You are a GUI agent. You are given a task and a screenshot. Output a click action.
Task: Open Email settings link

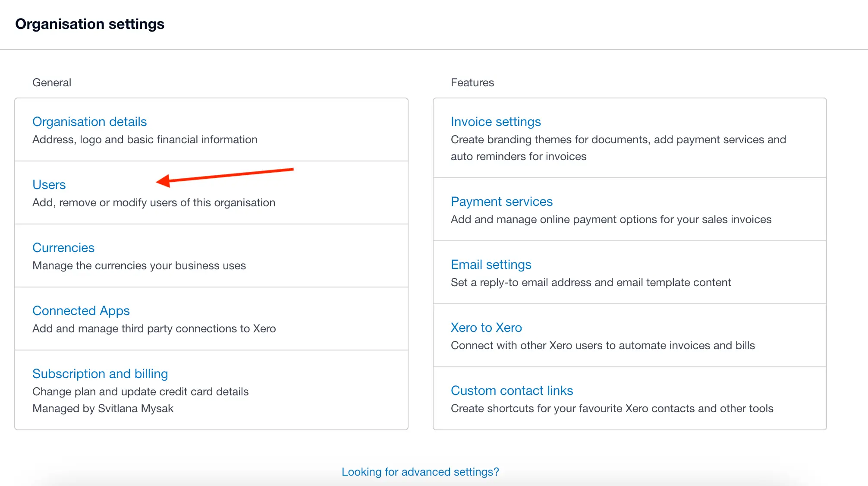491,265
